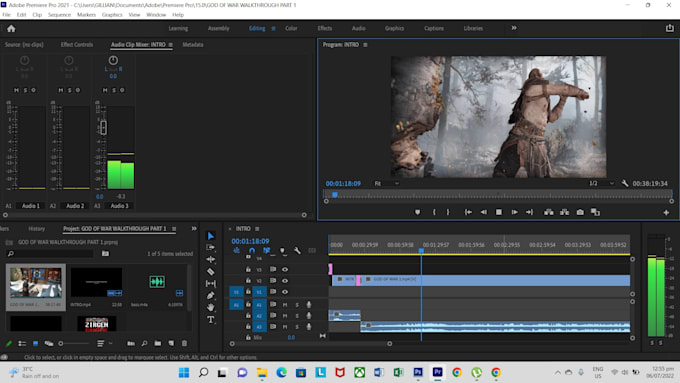The width and height of the screenshot is (680, 383).
Task: Select the Track Select Forward tool
Action: [x=211, y=247]
